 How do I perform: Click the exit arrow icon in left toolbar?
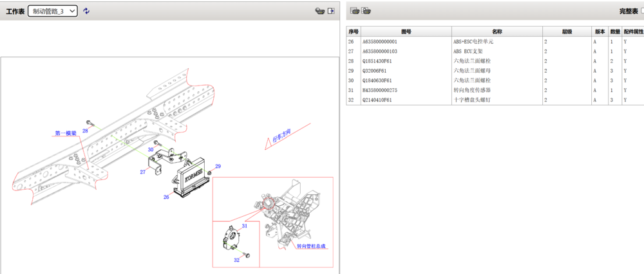(x=331, y=11)
